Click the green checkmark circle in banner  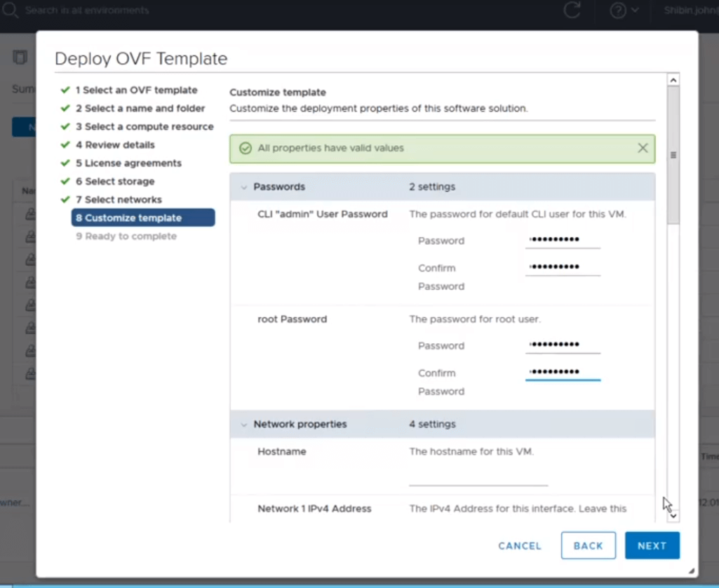point(245,148)
